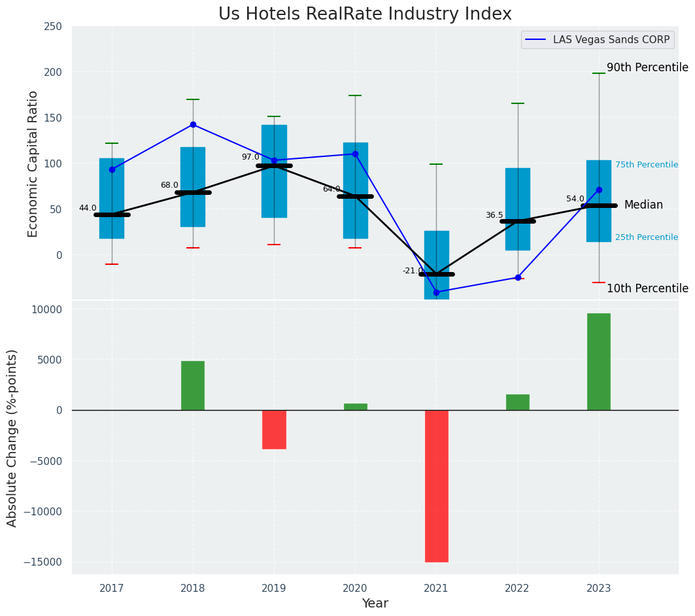
Task: Click the y-axis tick label '200'
Action: click(53, 72)
